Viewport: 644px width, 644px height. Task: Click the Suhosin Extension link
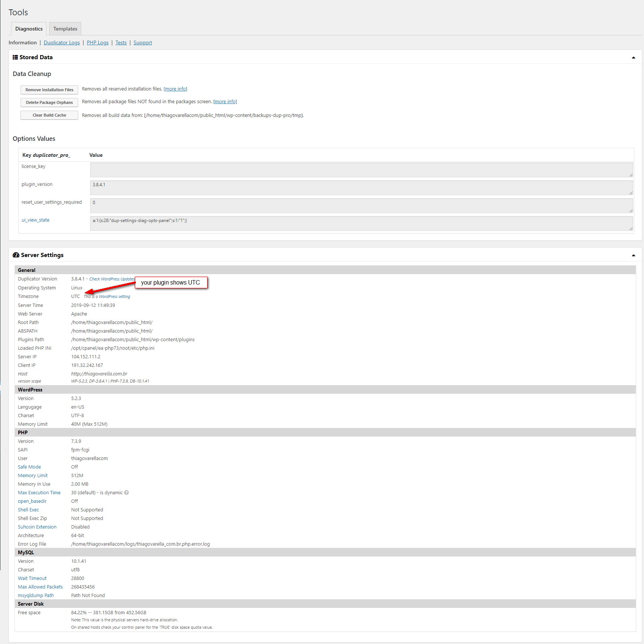37,527
